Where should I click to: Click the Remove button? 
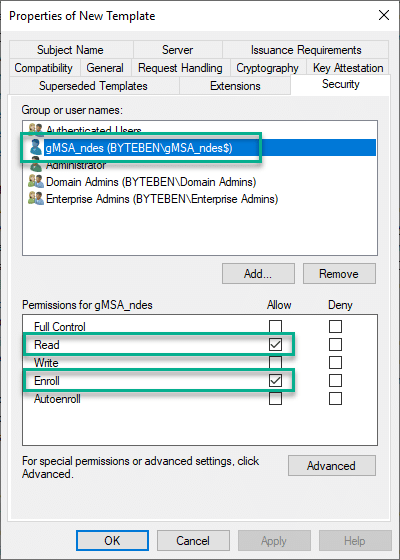(x=339, y=274)
